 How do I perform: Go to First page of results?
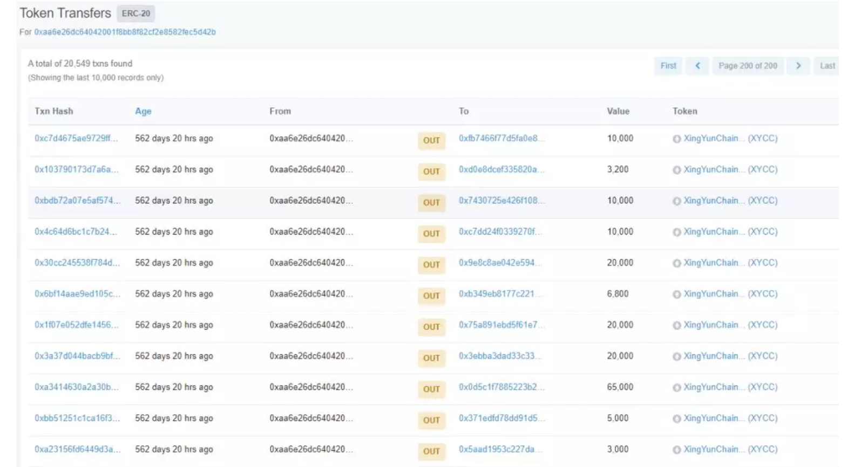pos(668,66)
